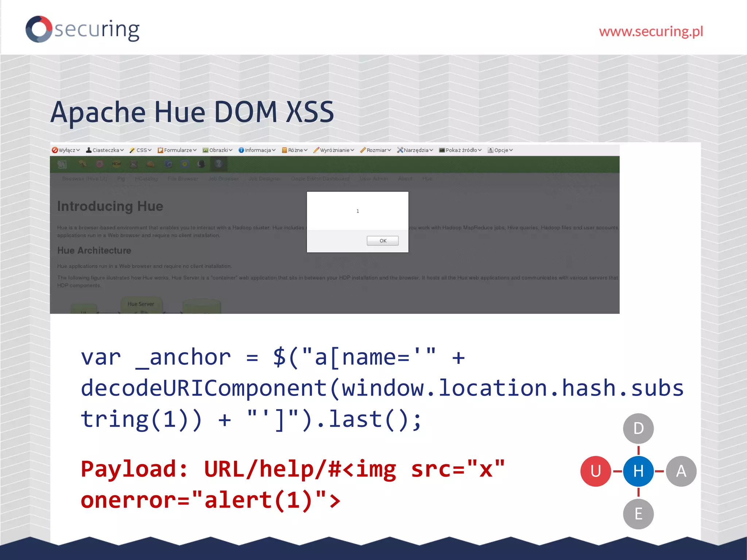Open the About help tab
747x560 pixels.
click(405, 179)
